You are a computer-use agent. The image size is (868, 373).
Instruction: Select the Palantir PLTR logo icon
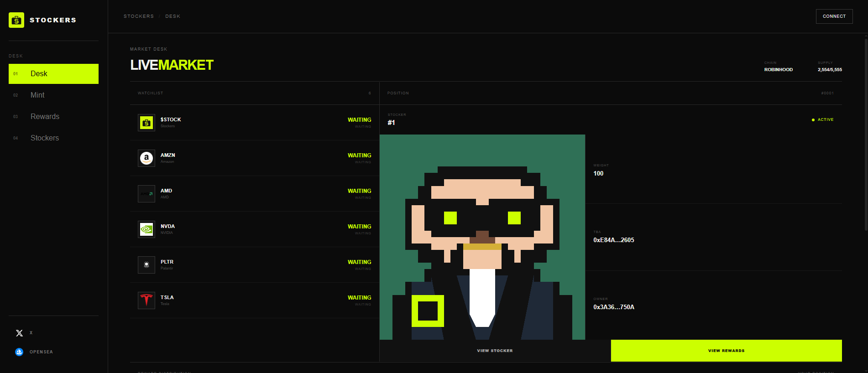click(x=146, y=265)
